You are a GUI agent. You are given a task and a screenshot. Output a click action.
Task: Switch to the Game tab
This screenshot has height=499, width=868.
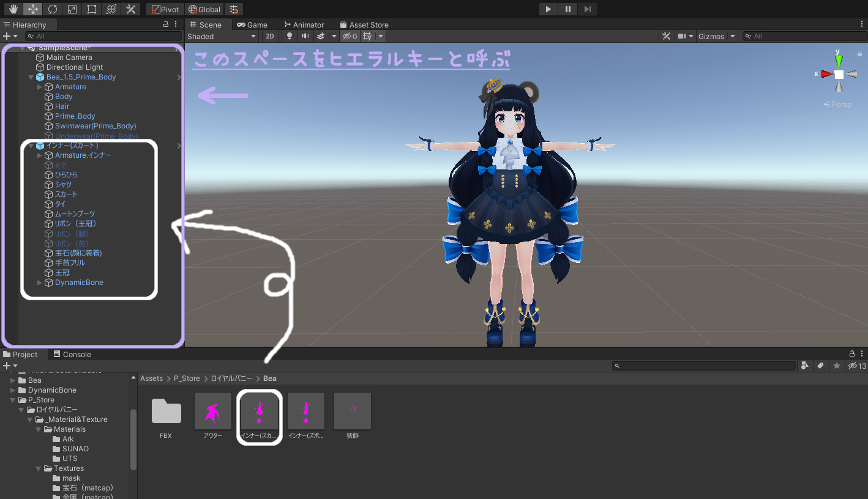(x=252, y=24)
